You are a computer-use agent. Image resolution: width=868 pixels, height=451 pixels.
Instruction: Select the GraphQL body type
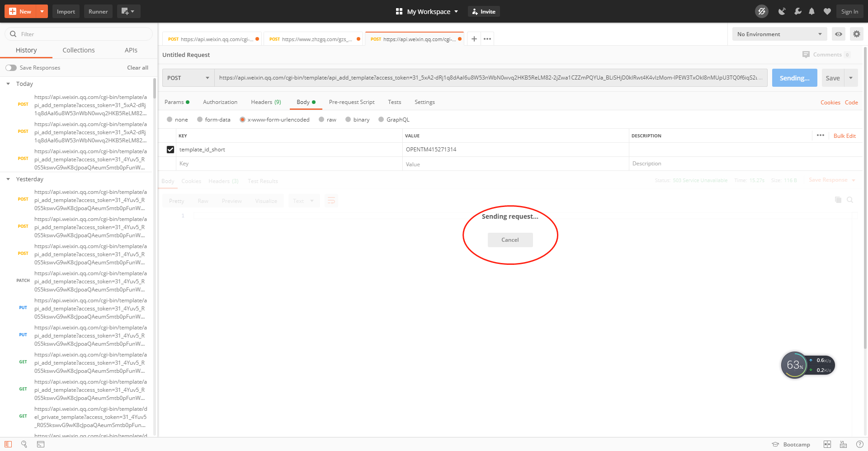tap(381, 119)
